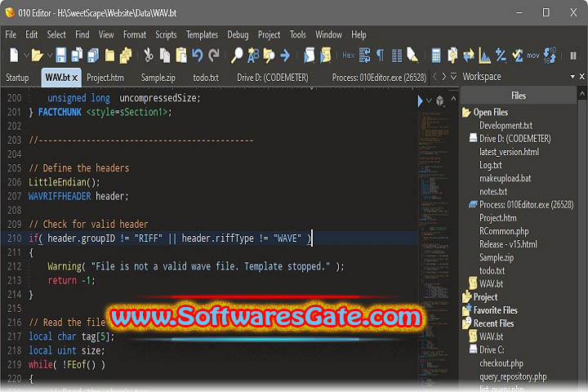This screenshot has width=588, height=392.
Task: Click the Run Template icon
Action: point(326,56)
